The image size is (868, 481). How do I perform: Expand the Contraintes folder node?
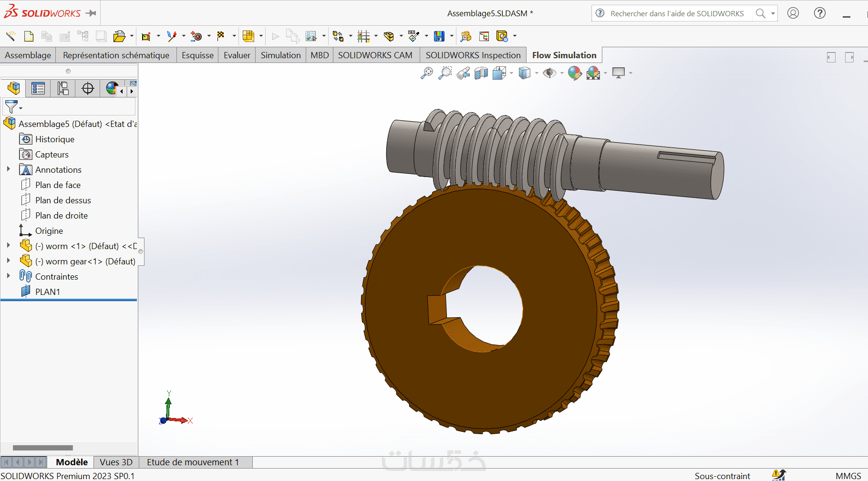[8, 276]
